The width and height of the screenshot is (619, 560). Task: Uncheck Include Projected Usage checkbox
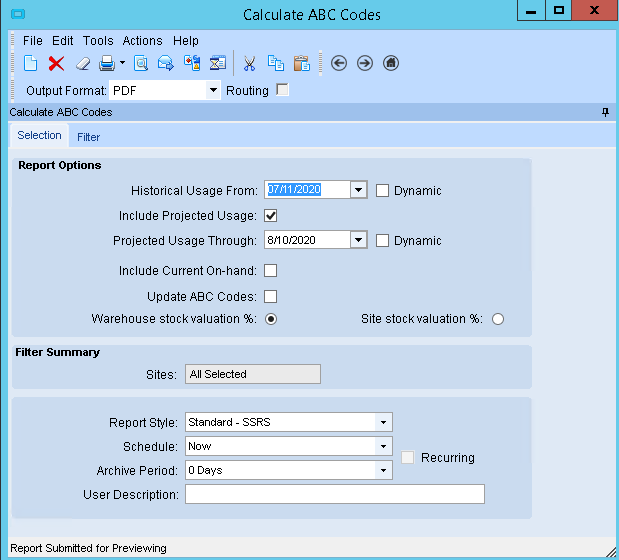tap(270, 215)
